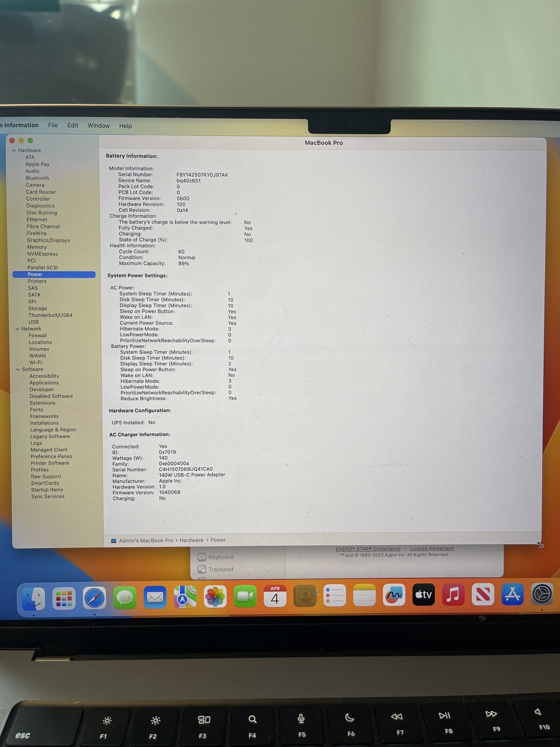Click the Battery Information heading
This screenshot has width=560, height=747.
click(x=132, y=156)
